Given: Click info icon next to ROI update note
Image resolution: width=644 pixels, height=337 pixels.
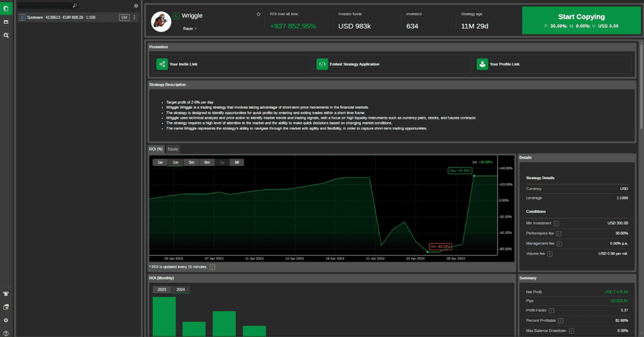Looking at the screenshot, I should (213, 267).
